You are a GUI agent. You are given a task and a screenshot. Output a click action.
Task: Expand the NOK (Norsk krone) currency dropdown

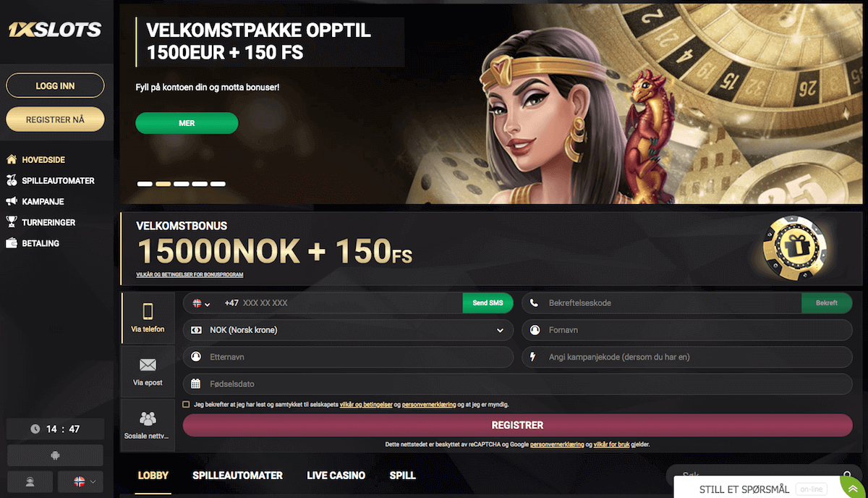click(348, 330)
